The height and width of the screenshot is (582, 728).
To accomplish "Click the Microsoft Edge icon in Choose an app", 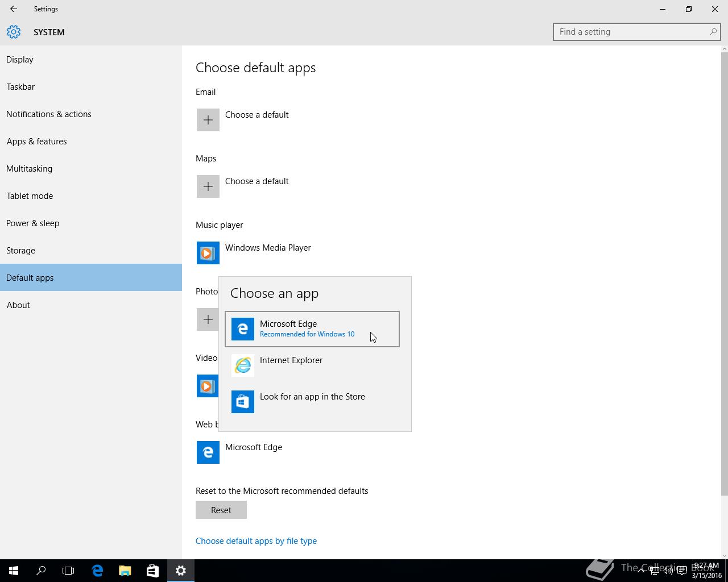I will (x=243, y=329).
